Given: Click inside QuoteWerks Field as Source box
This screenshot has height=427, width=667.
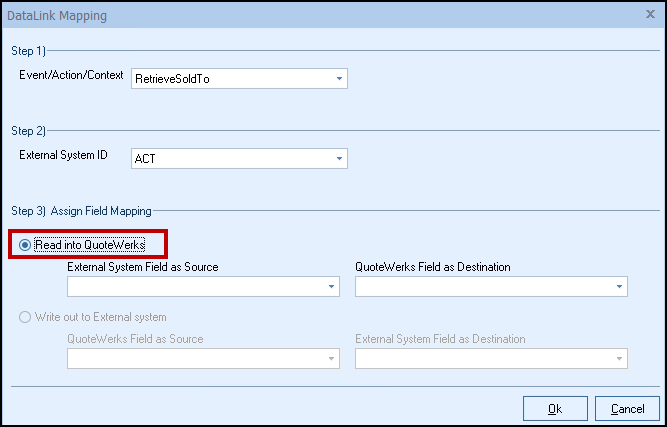Looking at the screenshot, I should [x=195, y=359].
